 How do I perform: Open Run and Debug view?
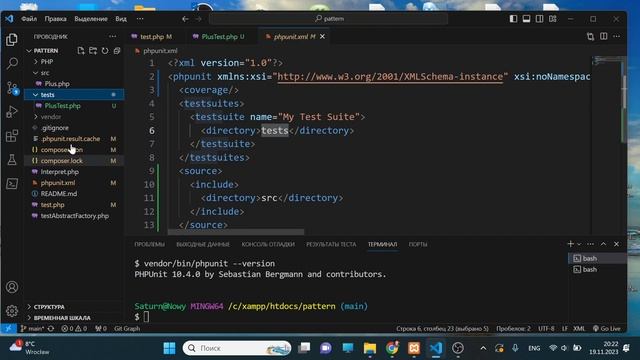(12, 111)
